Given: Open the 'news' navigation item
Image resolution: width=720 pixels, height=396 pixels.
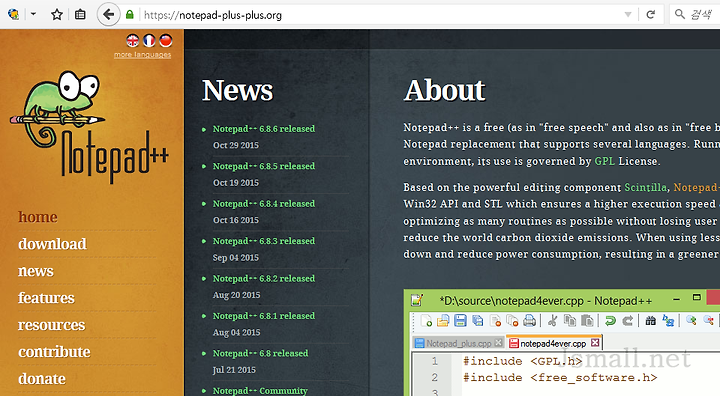Looking at the screenshot, I should 36,271.
